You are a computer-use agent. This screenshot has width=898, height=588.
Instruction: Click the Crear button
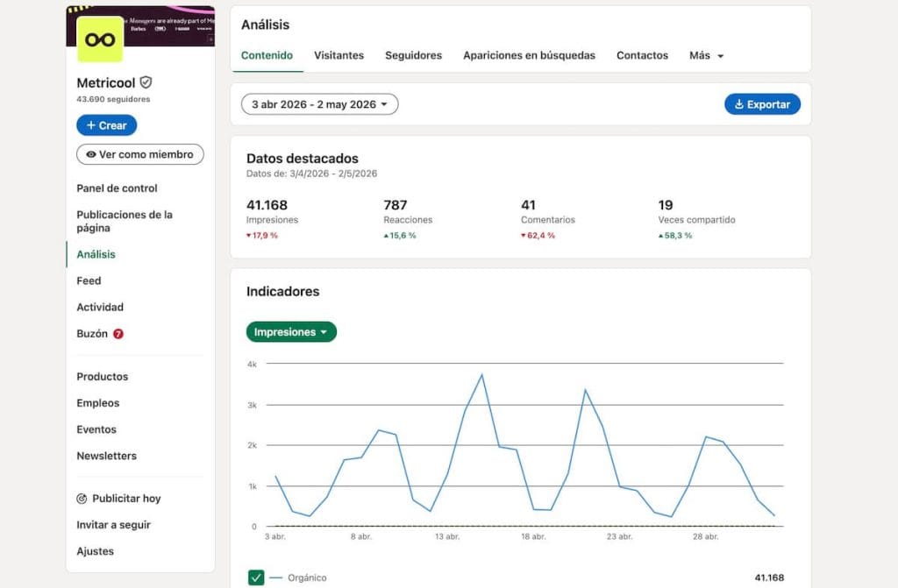(x=106, y=125)
